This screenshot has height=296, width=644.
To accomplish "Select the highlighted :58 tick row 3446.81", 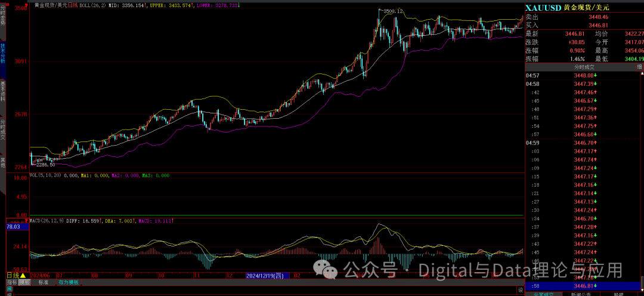I will point(581,286).
